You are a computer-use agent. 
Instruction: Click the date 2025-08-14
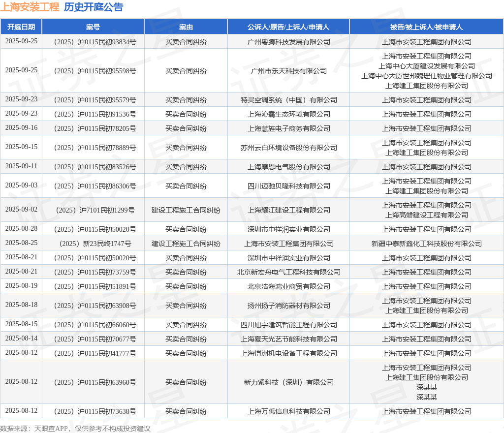(21, 338)
